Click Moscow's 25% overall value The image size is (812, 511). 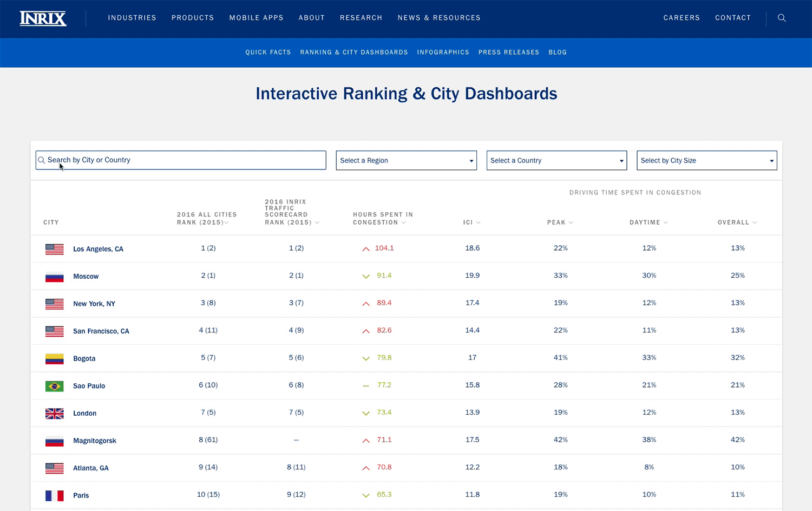tap(737, 276)
